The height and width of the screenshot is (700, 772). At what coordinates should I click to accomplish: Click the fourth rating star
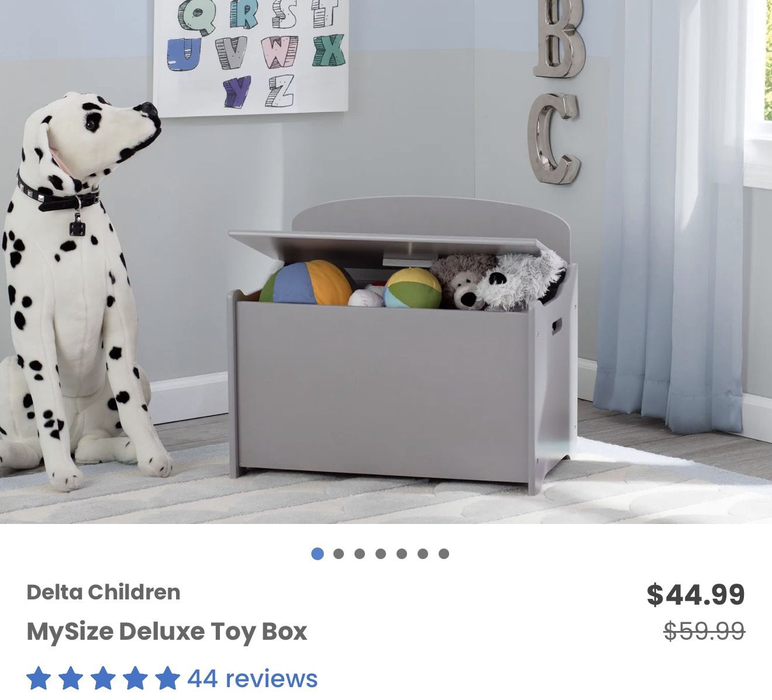[x=135, y=678]
